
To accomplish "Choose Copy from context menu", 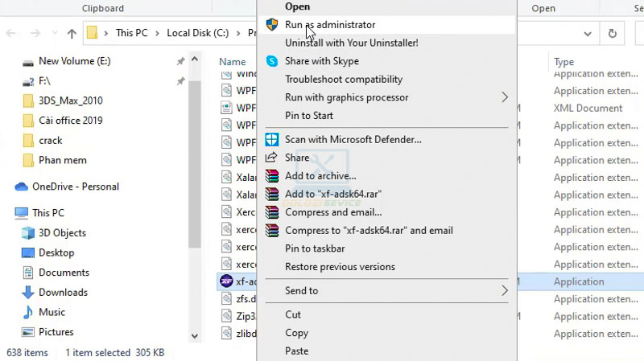I will click(x=386, y=333).
